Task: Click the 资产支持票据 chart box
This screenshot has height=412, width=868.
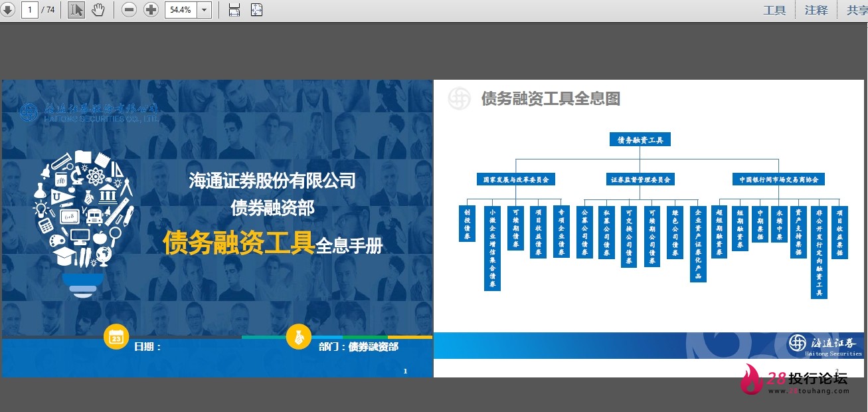Action: pyautogui.click(x=799, y=231)
